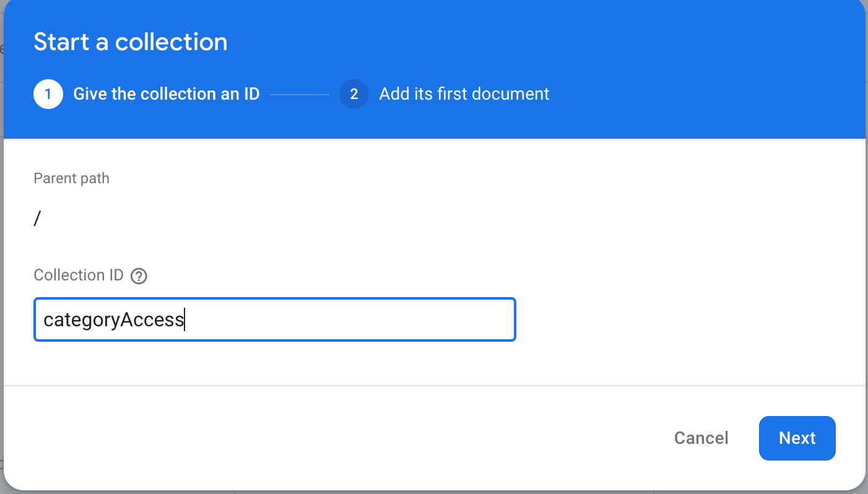This screenshot has height=494, width=868.
Task: Click the "Collection ID" field label
Action: point(79,275)
